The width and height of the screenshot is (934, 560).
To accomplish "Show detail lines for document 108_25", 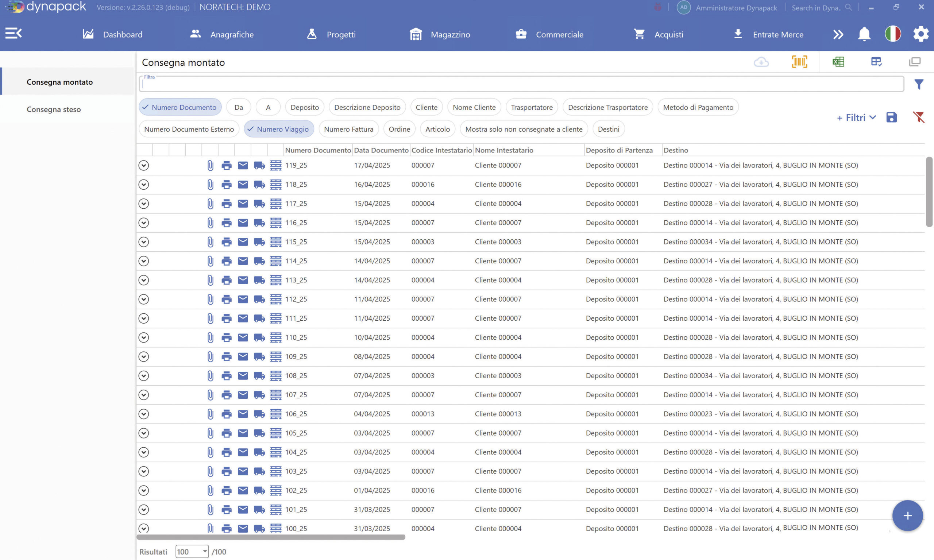I will (276, 376).
